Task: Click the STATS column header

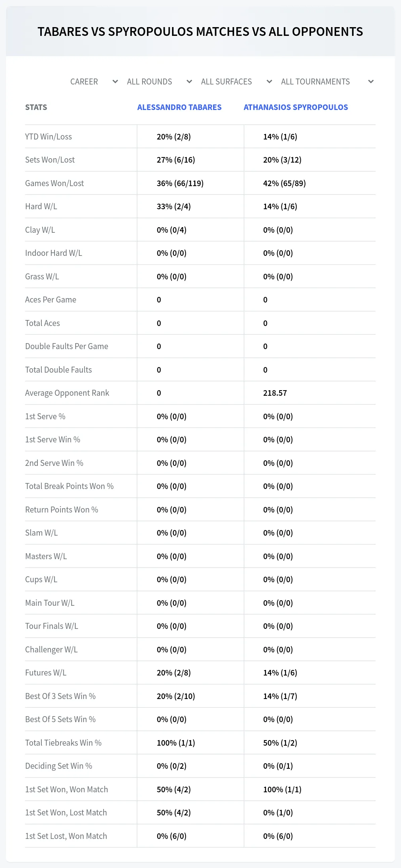Action: pos(36,107)
